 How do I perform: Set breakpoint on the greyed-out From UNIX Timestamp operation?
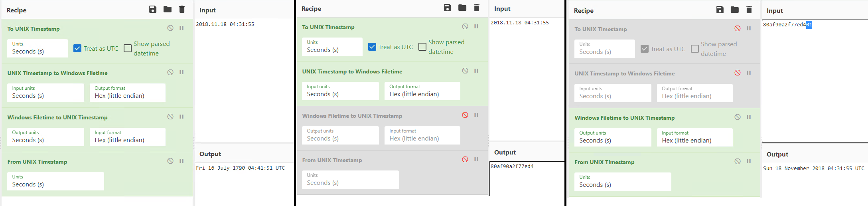pos(476,159)
